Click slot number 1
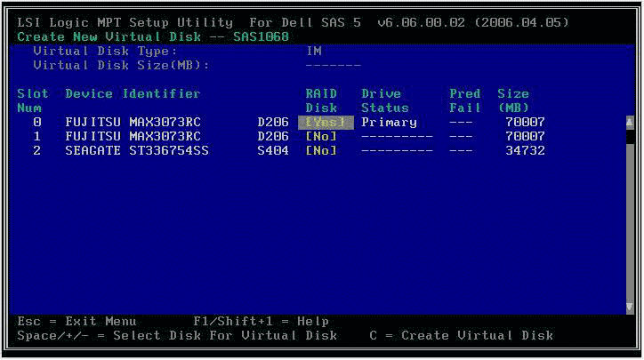Screen dimensions: 644x360 click(37, 136)
